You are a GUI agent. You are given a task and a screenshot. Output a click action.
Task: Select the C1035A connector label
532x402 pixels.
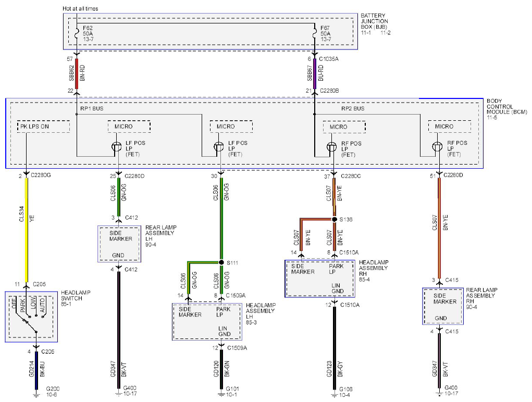pos(328,59)
